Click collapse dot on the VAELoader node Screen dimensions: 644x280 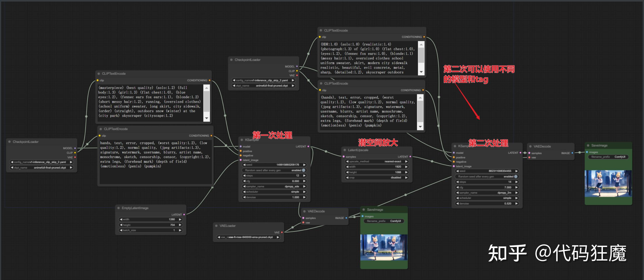[217, 226]
